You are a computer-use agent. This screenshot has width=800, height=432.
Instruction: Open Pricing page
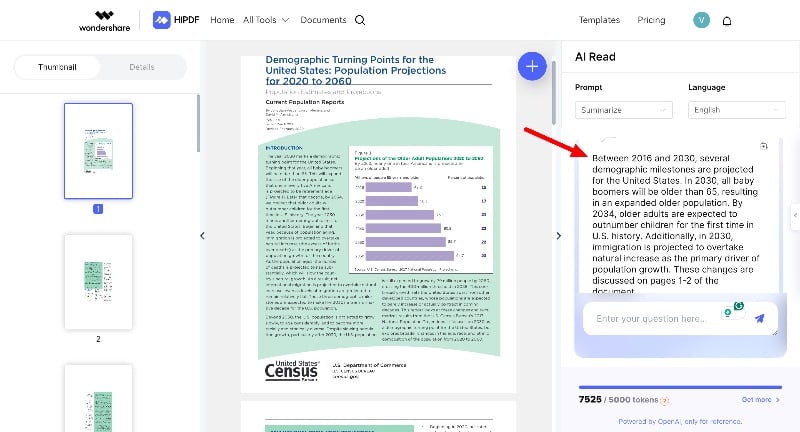[651, 20]
